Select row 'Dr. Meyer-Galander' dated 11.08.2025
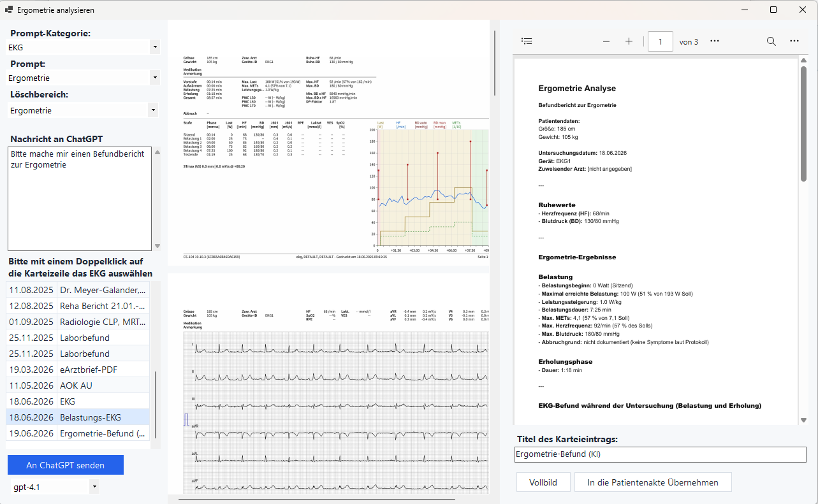This screenshot has height=504, width=818. tap(78, 290)
